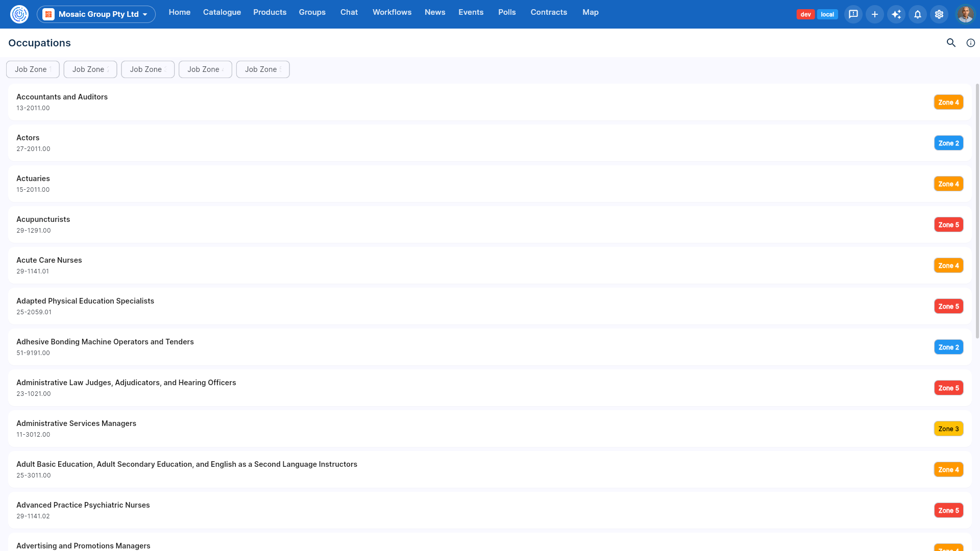980x551 pixels.
Task: Open the Workflows menu item
Action: pos(392,12)
